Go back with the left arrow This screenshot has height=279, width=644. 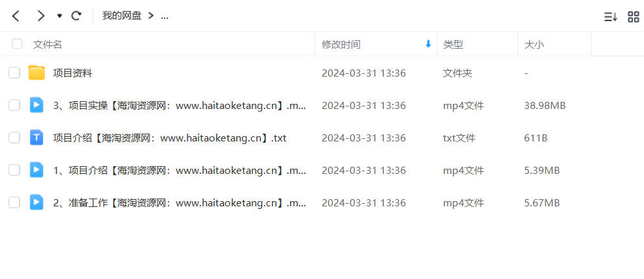pyautogui.click(x=16, y=16)
